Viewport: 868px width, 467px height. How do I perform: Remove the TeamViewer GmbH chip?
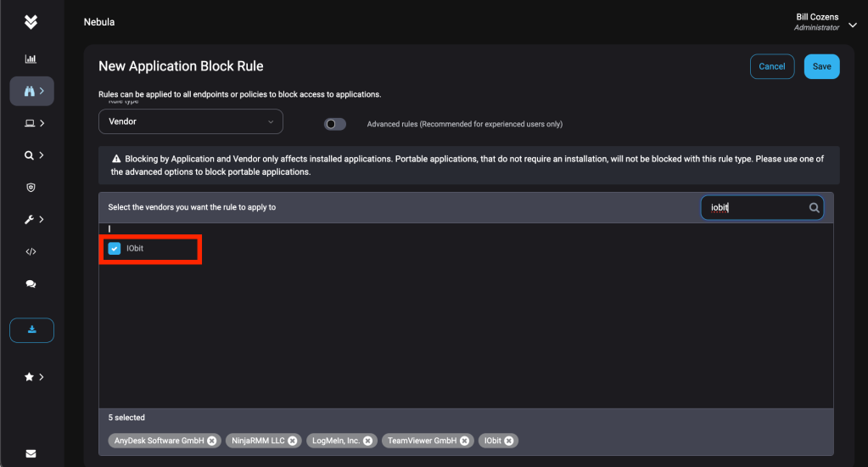pos(464,441)
